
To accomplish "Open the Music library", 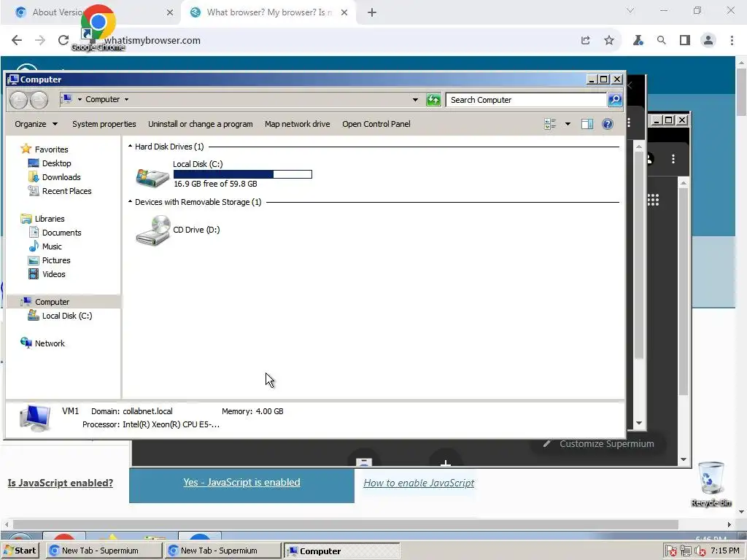I will [x=52, y=246].
